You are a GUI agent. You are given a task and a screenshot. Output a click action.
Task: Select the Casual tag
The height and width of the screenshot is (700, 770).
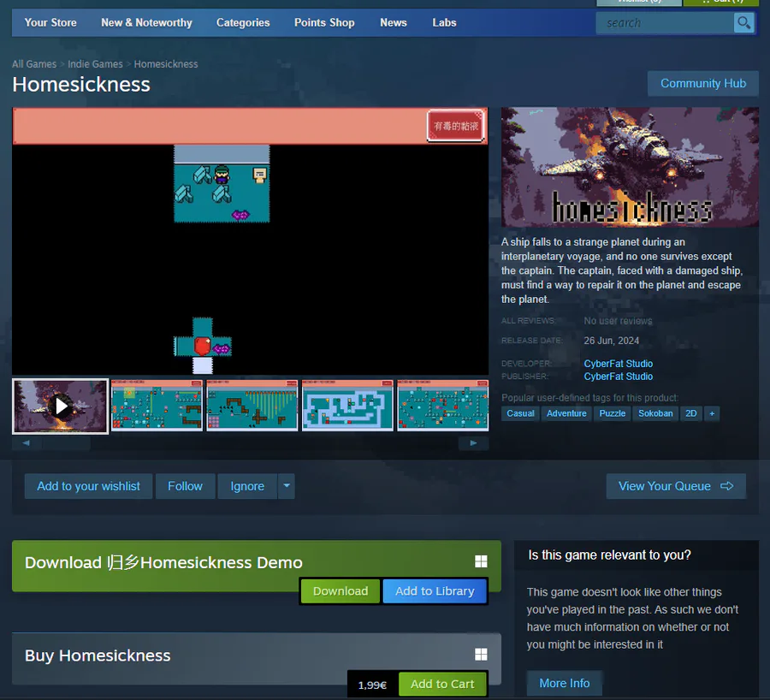520,413
